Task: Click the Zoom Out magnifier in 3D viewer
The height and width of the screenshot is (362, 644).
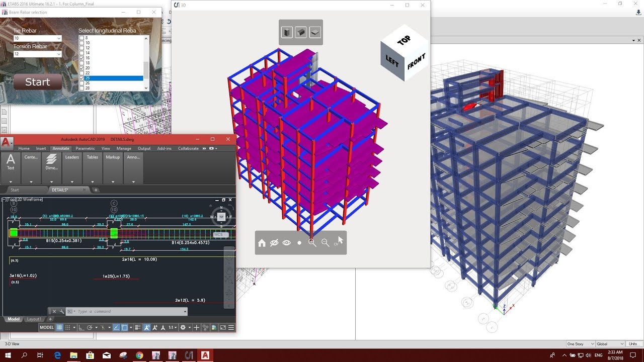Action: [326, 243]
